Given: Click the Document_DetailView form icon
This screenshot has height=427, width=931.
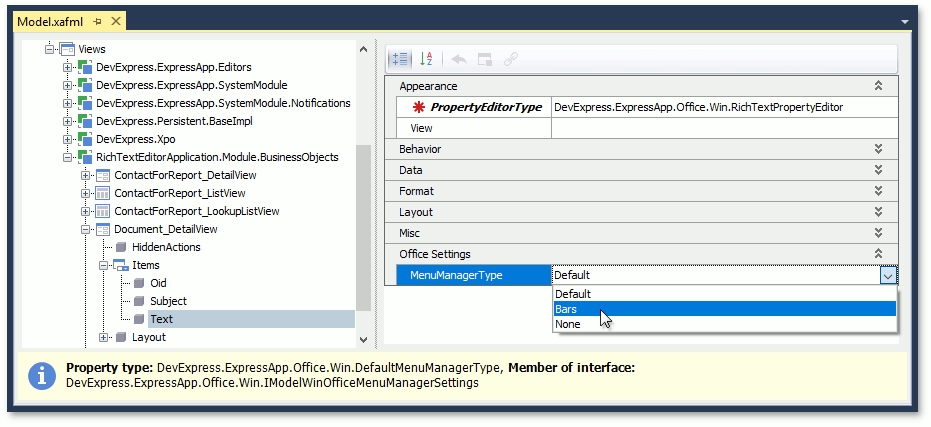Looking at the screenshot, I should tap(103, 229).
